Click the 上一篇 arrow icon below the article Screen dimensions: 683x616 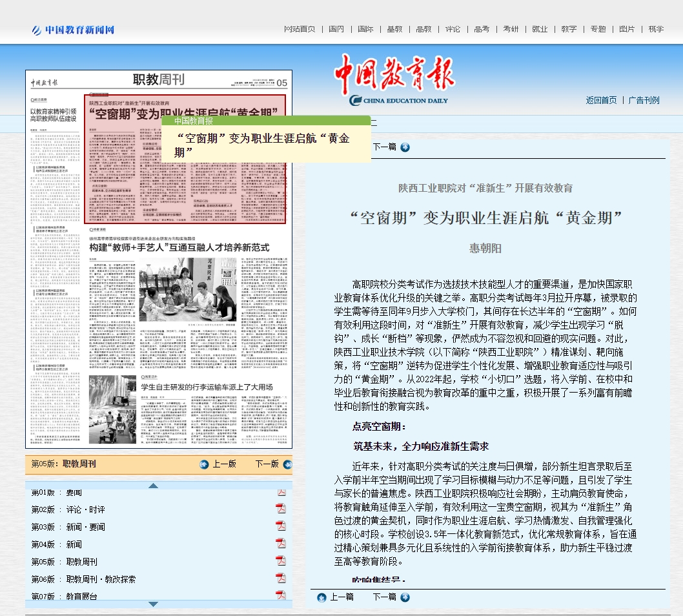pyautogui.click(x=321, y=597)
